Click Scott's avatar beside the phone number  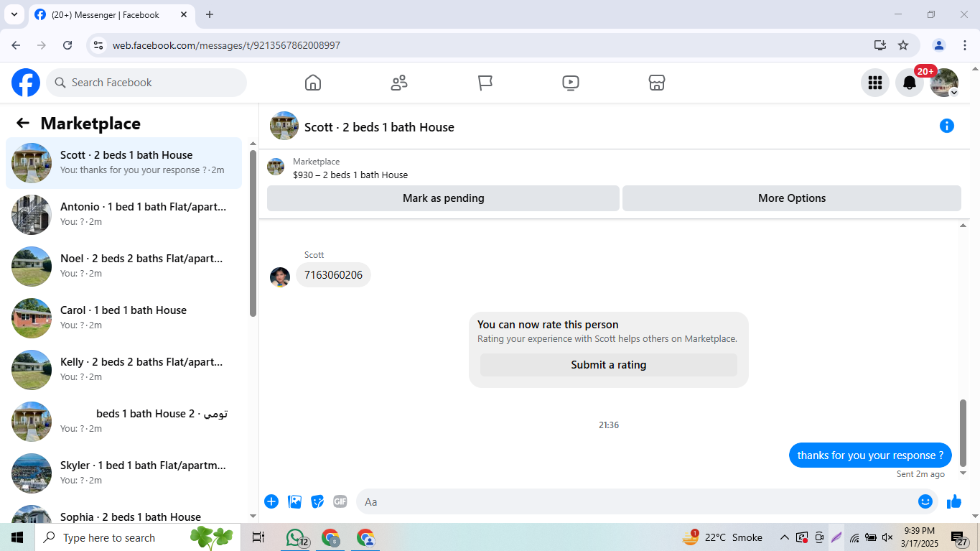280,277
